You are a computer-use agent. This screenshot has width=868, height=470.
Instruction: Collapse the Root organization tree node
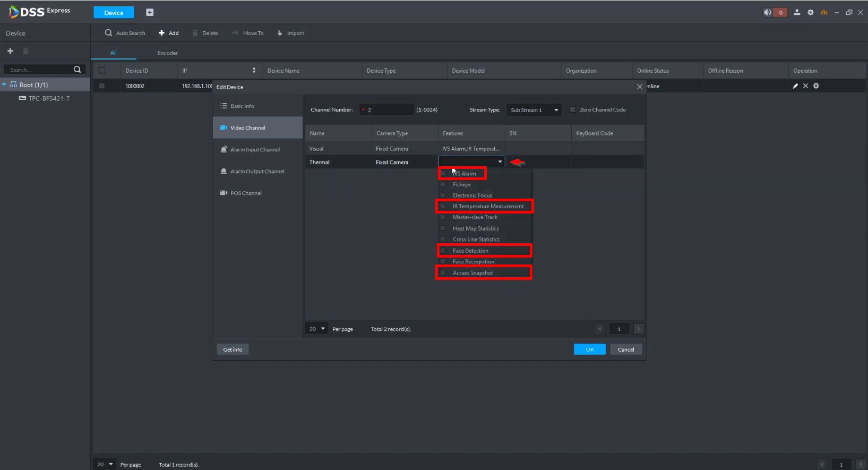pos(4,85)
